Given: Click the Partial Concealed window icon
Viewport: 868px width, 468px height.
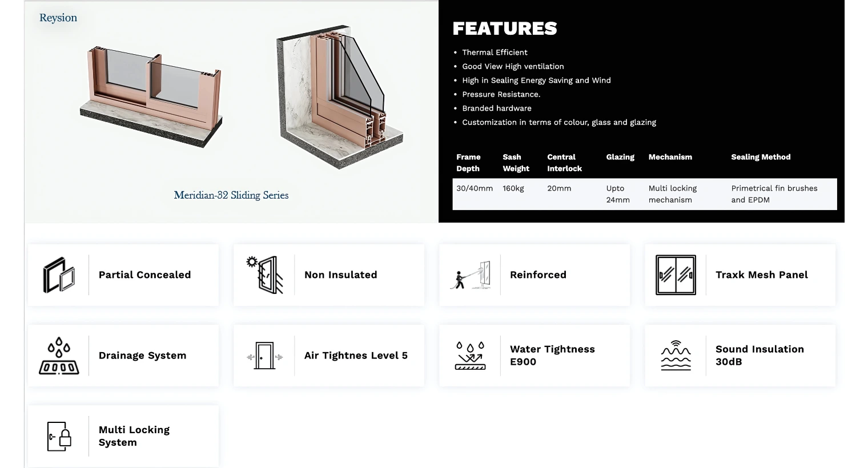Looking at the screenshot, I should pyautogui.click(x=59, y=275).
